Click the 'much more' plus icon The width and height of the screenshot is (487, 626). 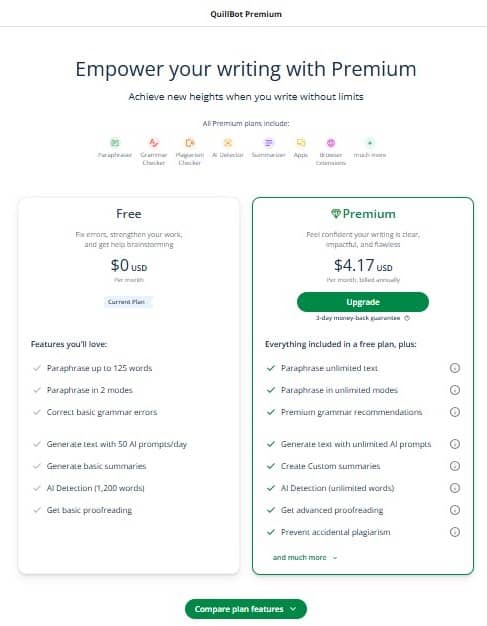(x=370, y=143)
